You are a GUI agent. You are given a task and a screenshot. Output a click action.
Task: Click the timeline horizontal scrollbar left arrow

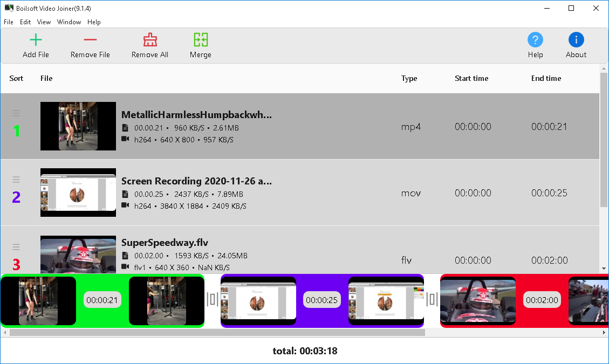point(5,333)
